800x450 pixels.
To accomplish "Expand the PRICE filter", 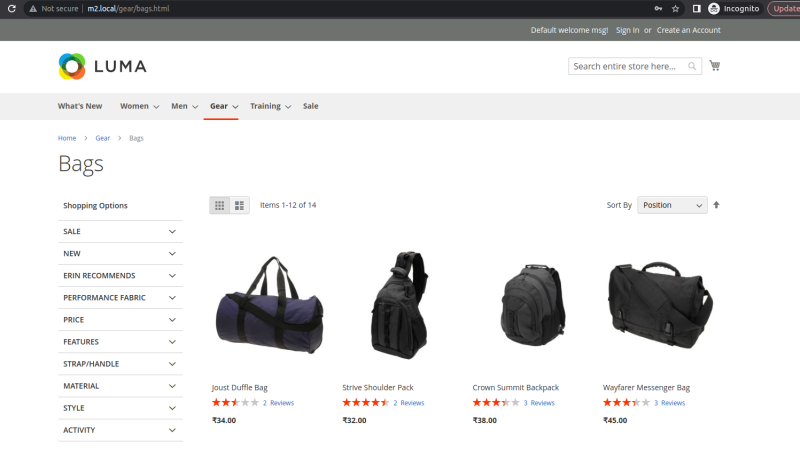I will point(120,320).
